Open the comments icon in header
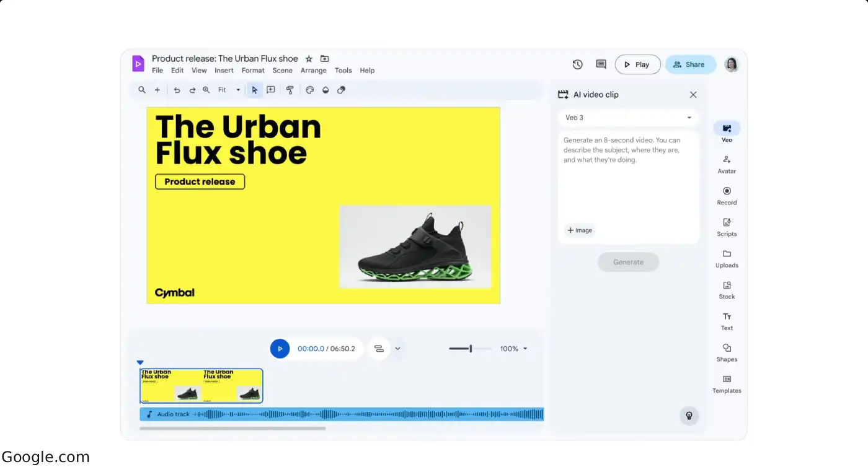868x467 pixels. pyautogui.click(x=601, y=64)
